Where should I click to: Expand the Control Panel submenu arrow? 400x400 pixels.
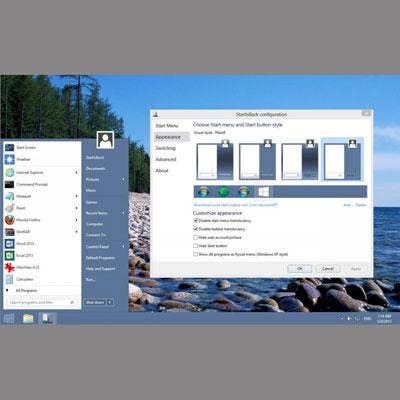coord(123,247)
